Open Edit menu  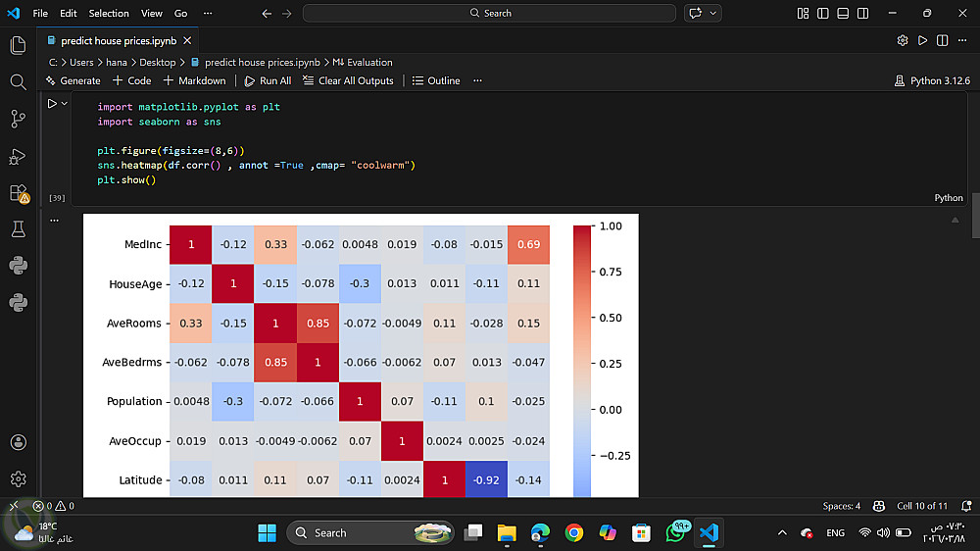pos(69,13)
